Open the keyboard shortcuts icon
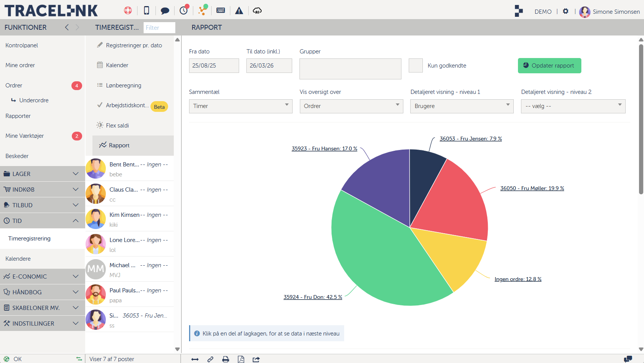 pos(221,11)
